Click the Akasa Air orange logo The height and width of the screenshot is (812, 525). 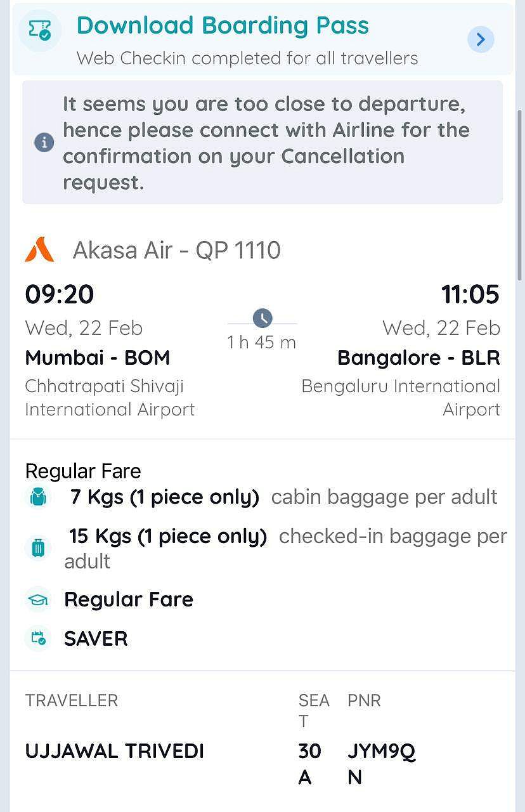click(x=39, y=250)
